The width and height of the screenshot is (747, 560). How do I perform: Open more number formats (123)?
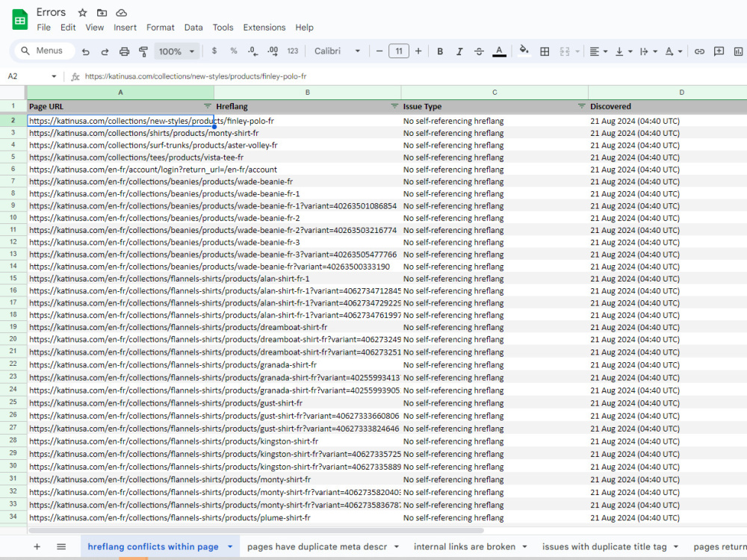point(293,51)
